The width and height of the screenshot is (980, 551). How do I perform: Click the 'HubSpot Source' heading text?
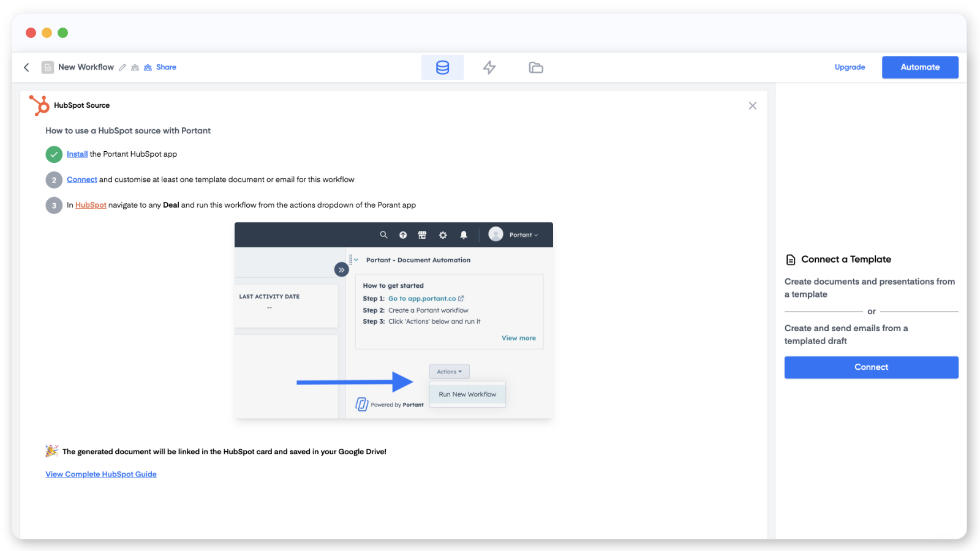(81, 105)
